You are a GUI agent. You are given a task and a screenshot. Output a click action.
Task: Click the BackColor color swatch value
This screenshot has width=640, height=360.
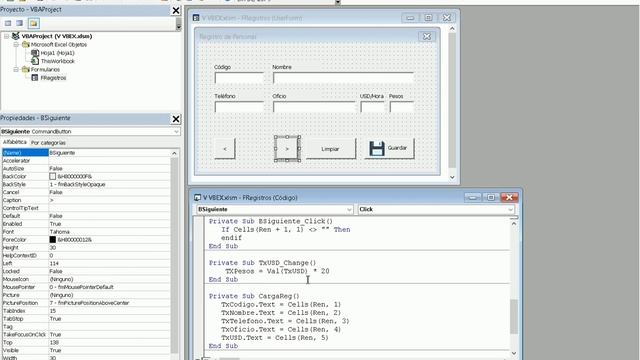(53, 176)
